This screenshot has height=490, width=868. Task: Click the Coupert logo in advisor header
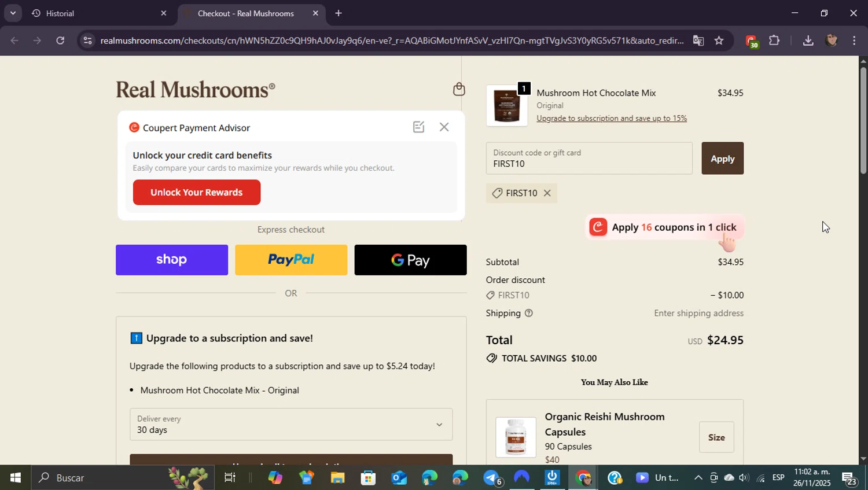pyautogui.click(x=134, y=128)
